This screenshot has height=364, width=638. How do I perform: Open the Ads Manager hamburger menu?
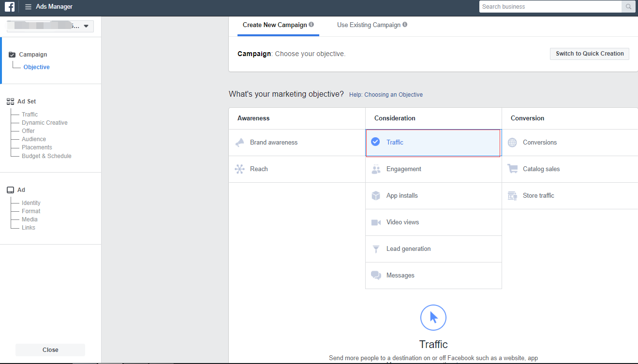tap(28, 7)
